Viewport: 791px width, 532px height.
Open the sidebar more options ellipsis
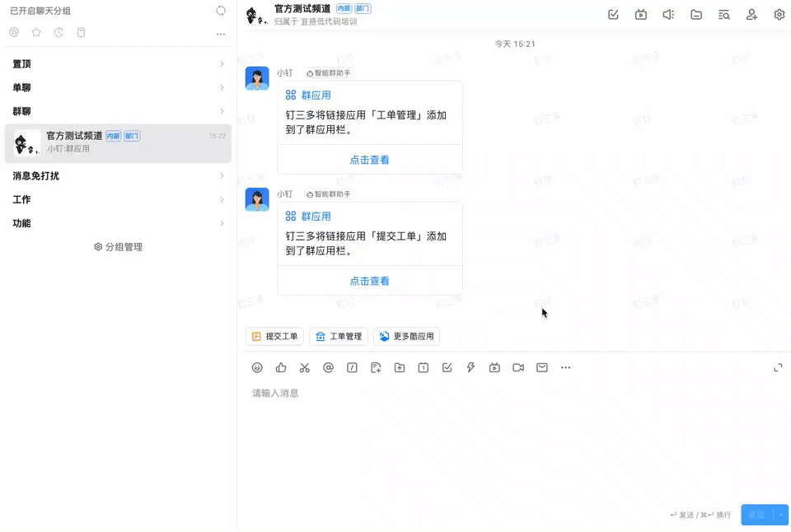pos(221,35)
